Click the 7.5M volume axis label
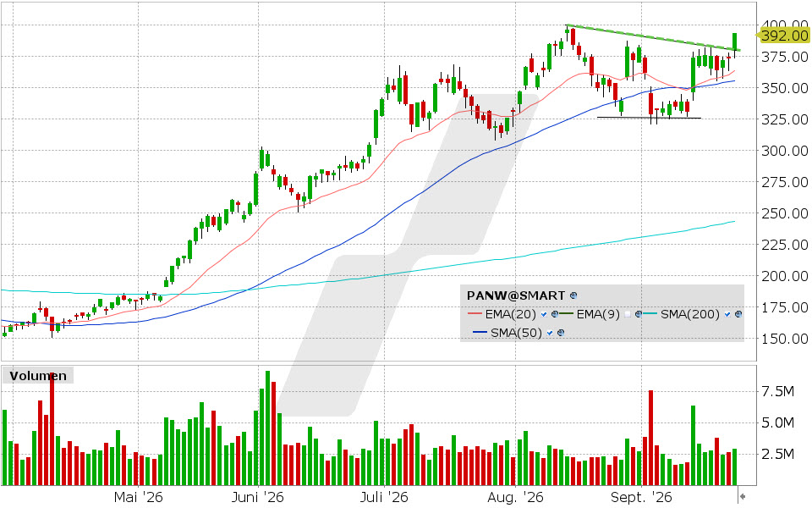Screen dimensions: 812x508 point(777,391)
